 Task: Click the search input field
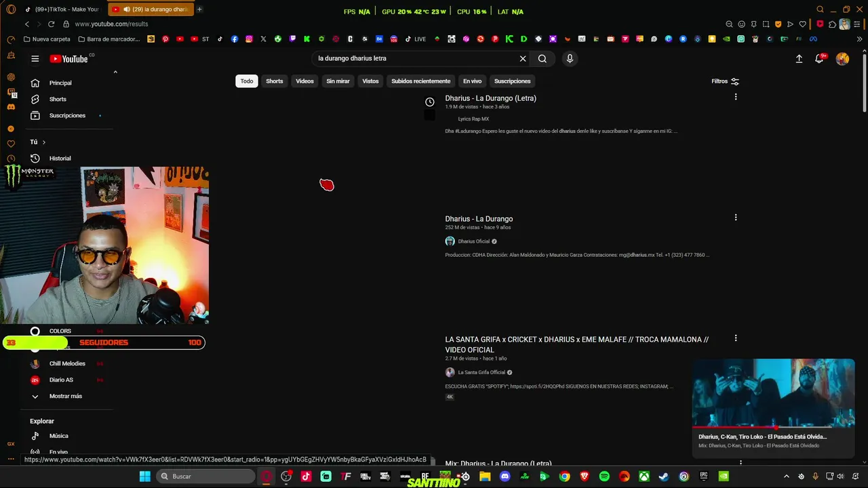click(416, 59)
